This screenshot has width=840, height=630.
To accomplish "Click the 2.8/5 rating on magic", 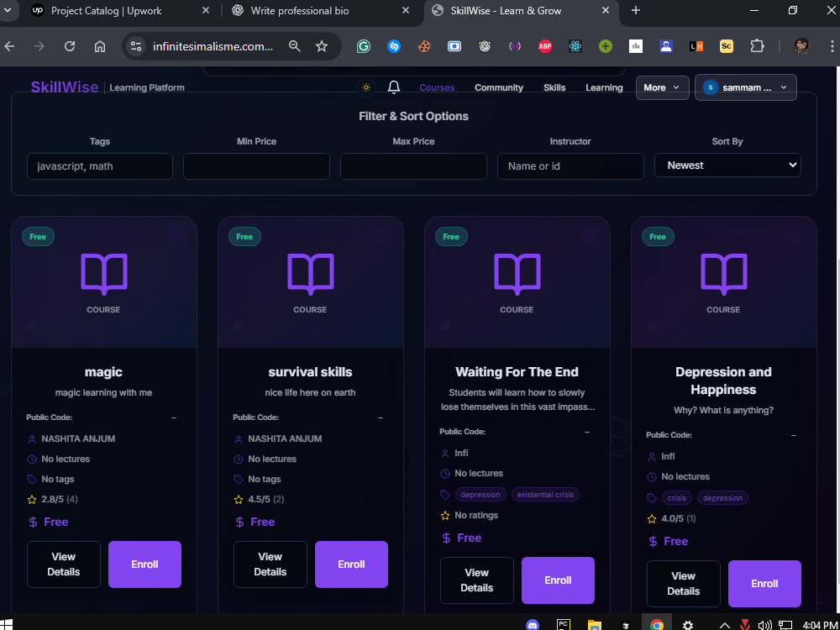I will pyautogui.click(x=52, y=499).
